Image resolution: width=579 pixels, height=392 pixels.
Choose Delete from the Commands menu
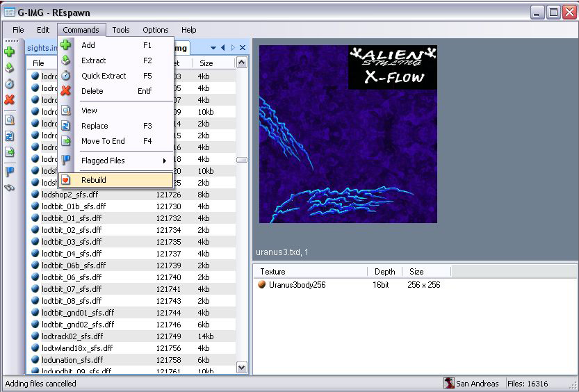(115, 91)
